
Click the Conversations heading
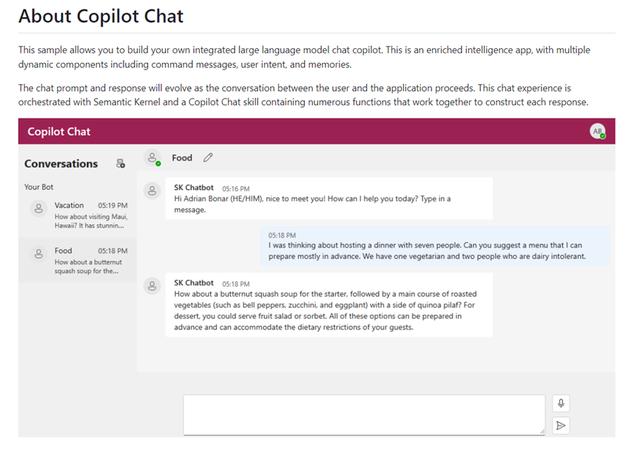(x=61, y=163)
